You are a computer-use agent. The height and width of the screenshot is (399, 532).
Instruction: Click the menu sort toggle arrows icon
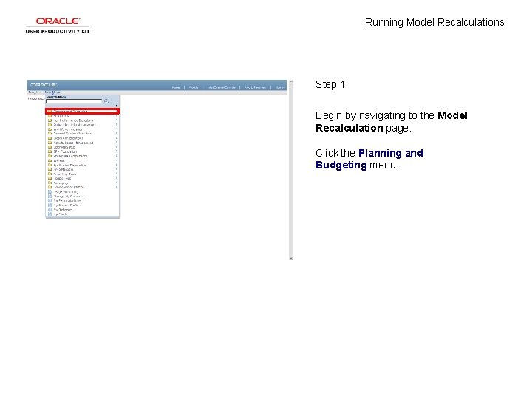coord(117,106)
